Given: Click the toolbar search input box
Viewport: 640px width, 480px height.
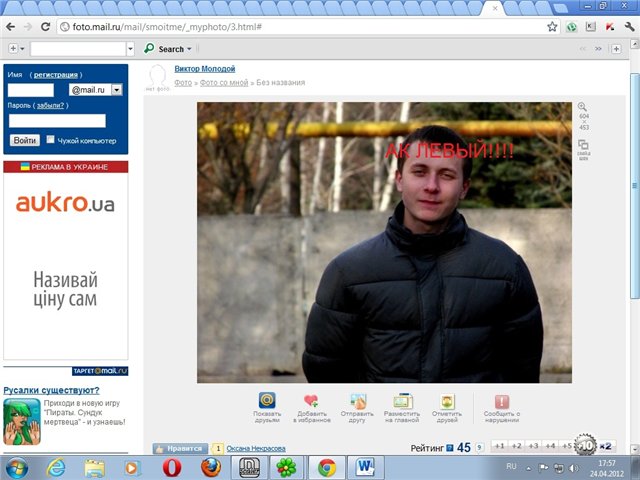Looking at the screenshot, I should click(x=78, y=49).
